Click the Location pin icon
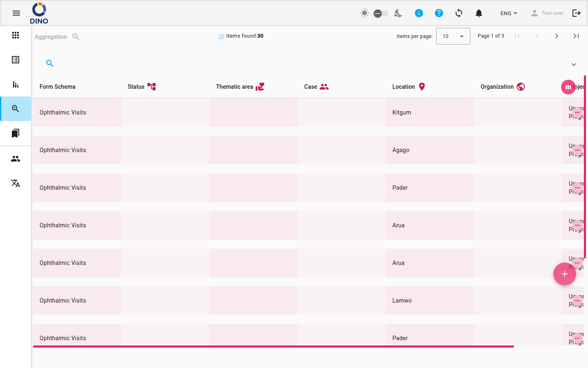The height and width of the screenshot is (368, 588). coord(422,87)
